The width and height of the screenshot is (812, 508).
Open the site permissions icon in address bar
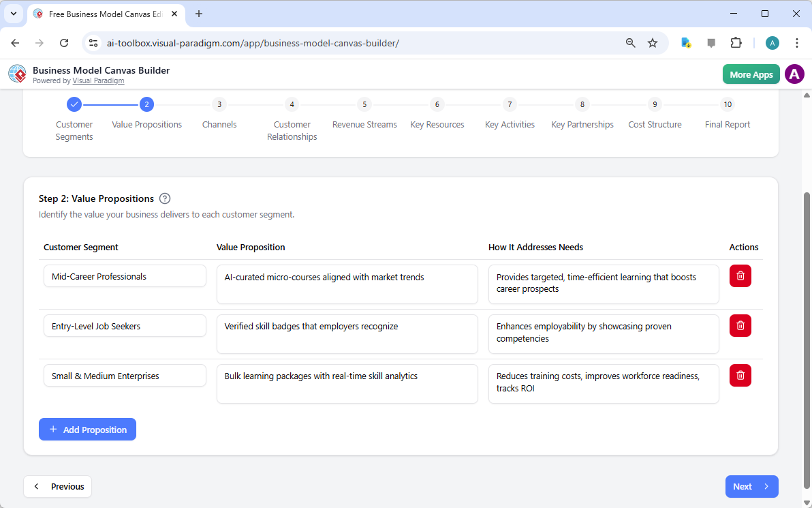click(x=92, y=42)
